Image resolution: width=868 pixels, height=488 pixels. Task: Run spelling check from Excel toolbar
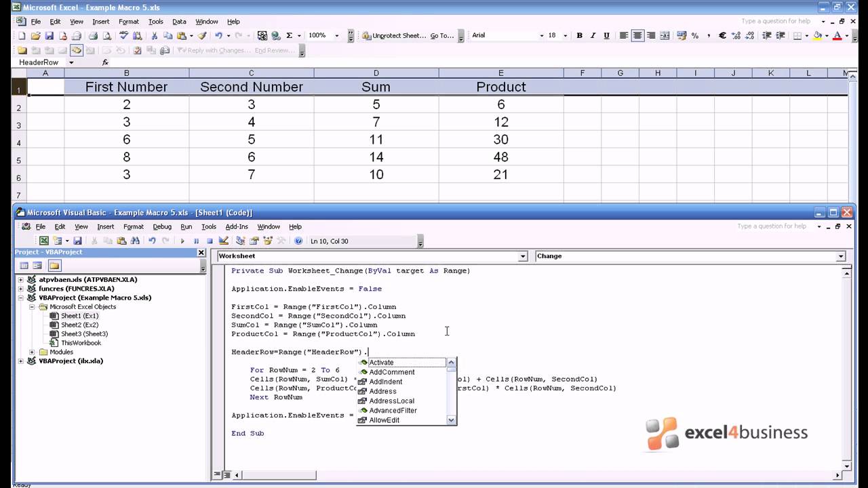pyautogui.click(x=123, y=35)
